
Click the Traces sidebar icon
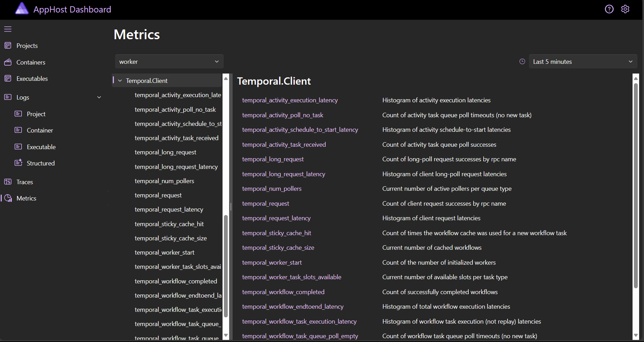[x=8, y=182]
